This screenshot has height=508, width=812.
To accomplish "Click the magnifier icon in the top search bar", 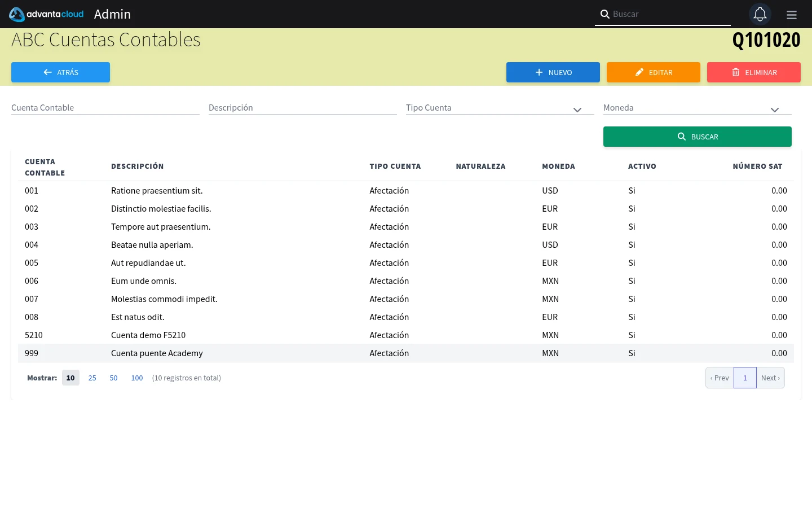I will point(604,14).
